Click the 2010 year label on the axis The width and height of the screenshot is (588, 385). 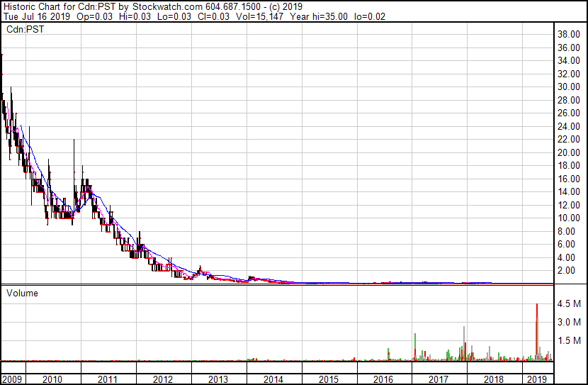[x=52, y=379]
